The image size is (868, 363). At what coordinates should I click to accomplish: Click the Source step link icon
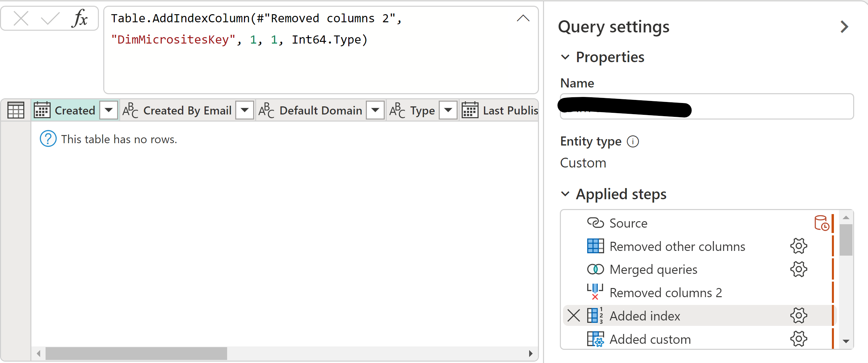click(x=596, y=223)
